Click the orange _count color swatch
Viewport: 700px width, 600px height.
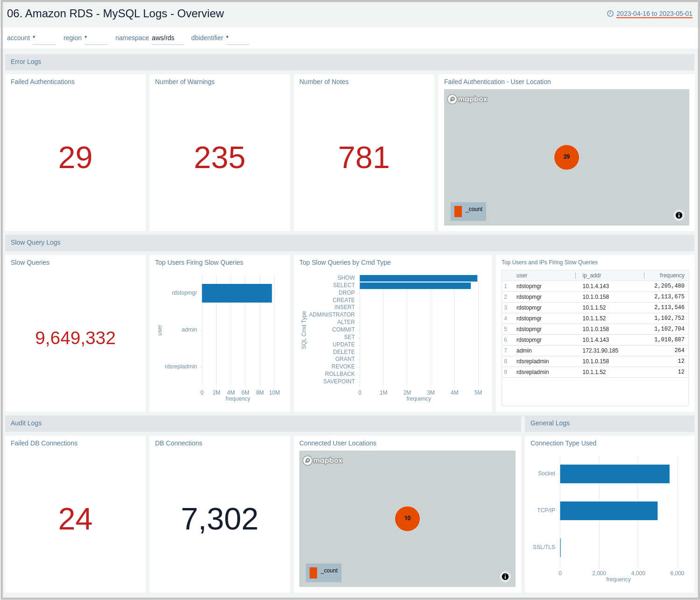(x=458, y=211)
